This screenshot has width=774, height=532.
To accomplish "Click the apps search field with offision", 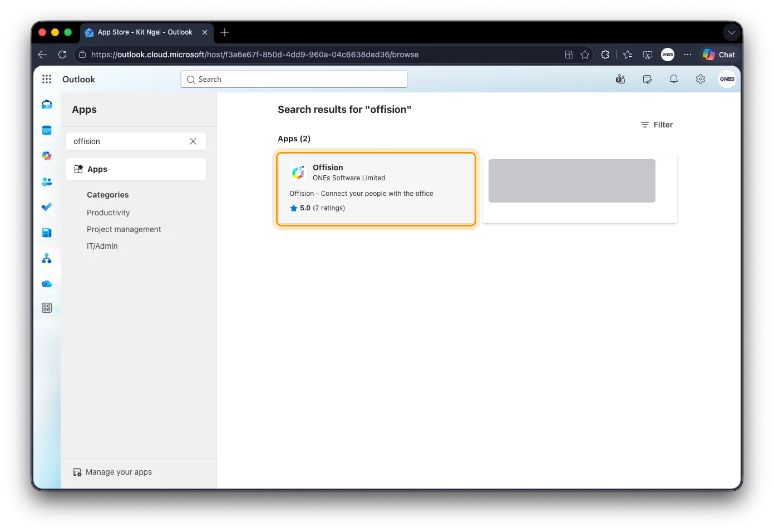I will point(136,141).
